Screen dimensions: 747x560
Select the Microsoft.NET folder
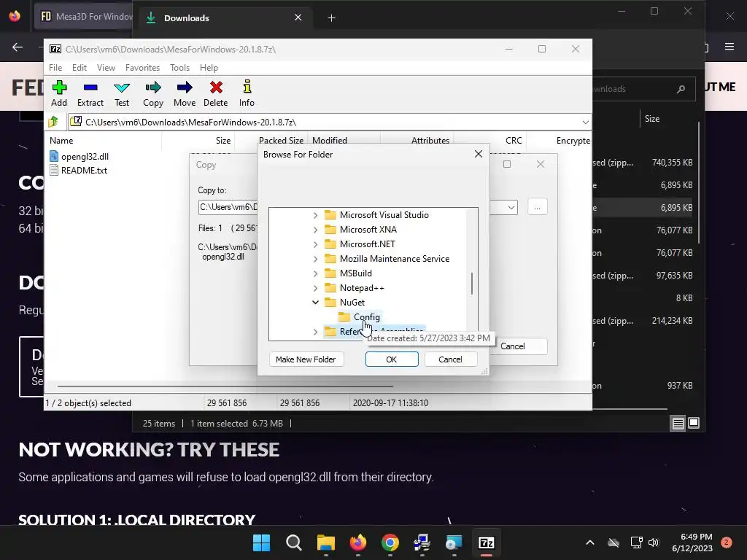pos(368,244)
